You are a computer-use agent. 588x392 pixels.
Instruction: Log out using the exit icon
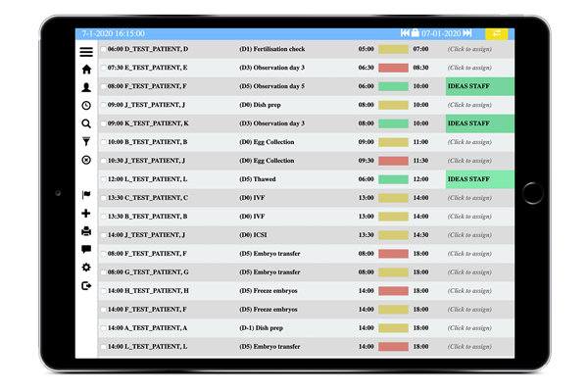86,286
